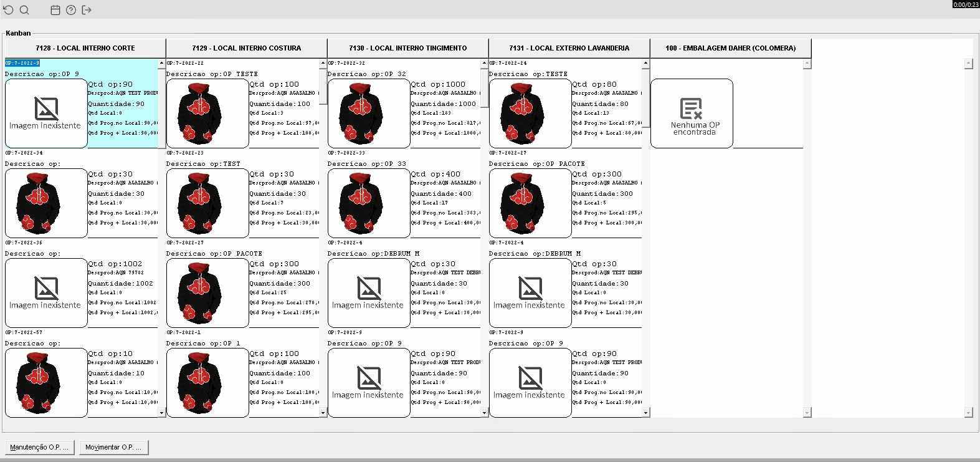Select hoodie image of OP 7-2022-27 in column 7129

[x=207, y=293]
